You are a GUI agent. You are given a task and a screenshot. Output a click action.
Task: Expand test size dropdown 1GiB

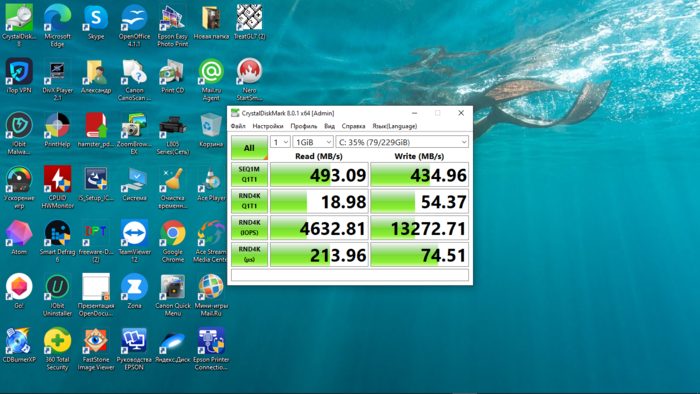click(x=313, y=142)
